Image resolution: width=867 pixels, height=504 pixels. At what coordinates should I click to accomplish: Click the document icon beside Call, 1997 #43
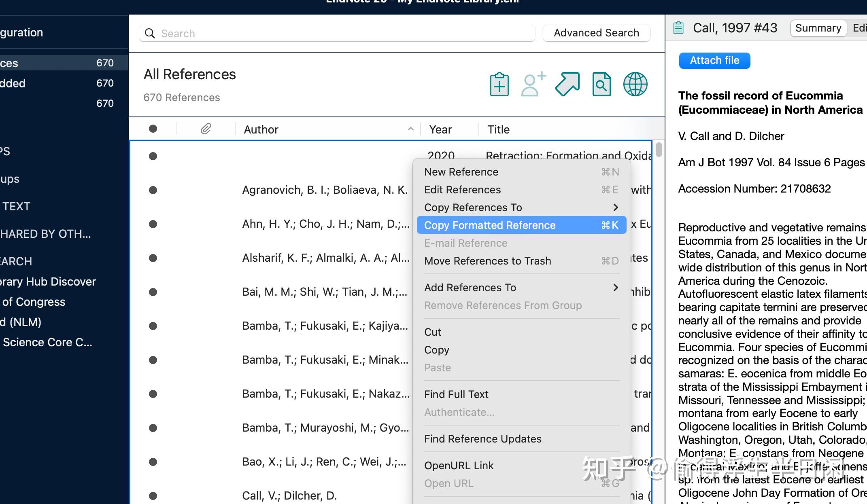(678, 28)
